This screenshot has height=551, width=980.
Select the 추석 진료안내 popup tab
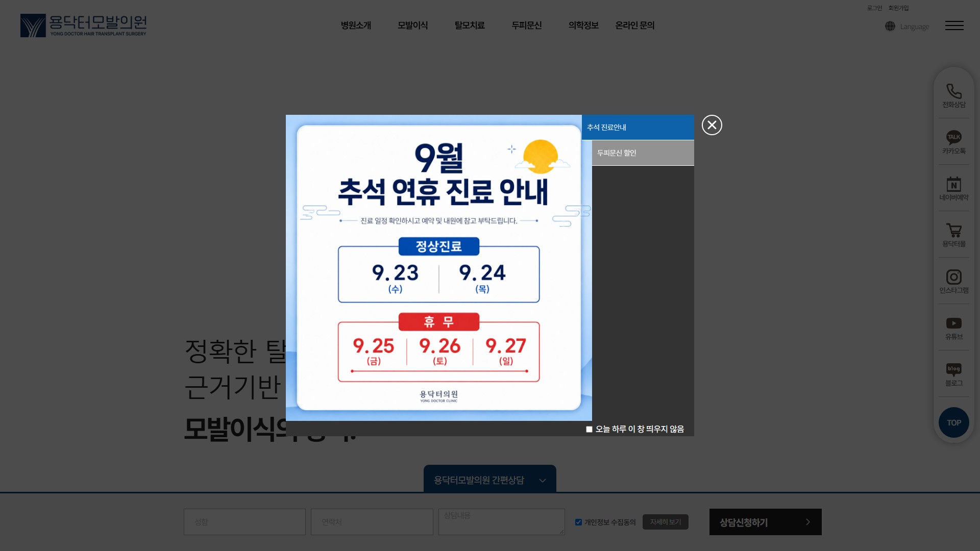[x=638, y=127]
